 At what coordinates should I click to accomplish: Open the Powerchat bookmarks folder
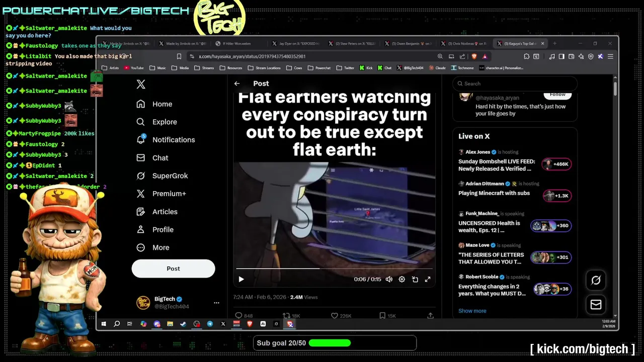pyautogui.click(x=319, y=68)
